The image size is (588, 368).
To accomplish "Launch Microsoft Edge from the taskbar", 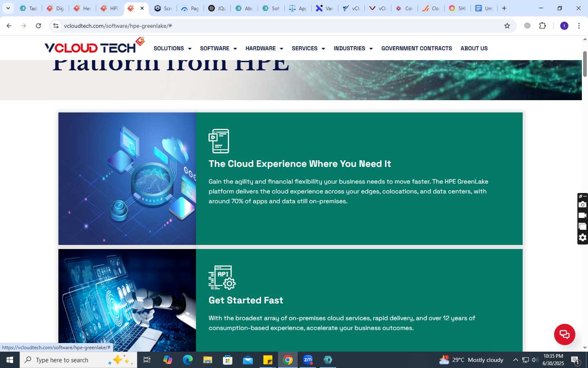I will pyautogui.click(x=187, y=360).
